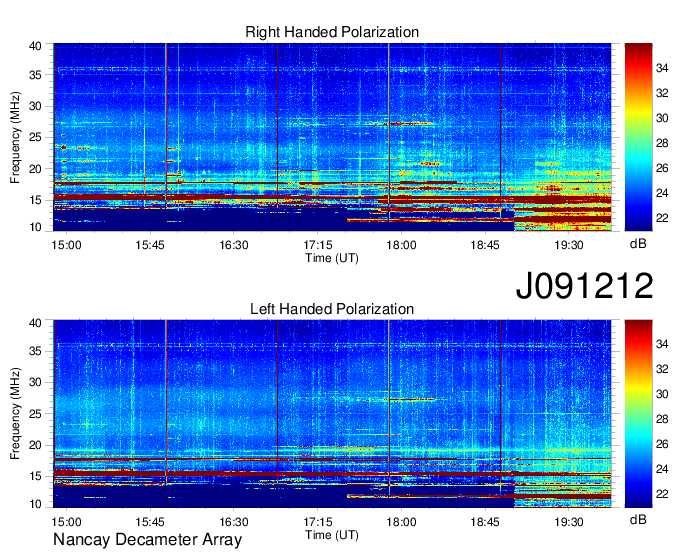Click the 20 MHz tick of Right Handed plot
The height and width of the screenshot is (552, 680).
pyautogui.click(x=35, y=169)
